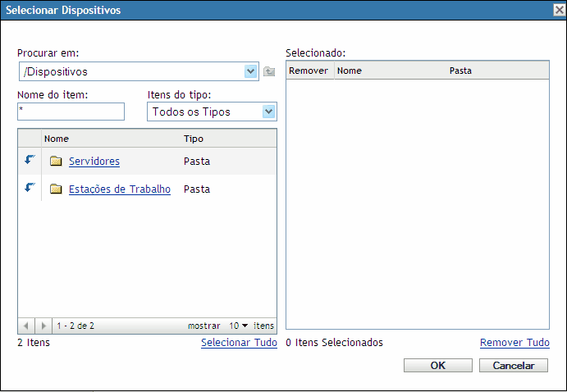The width and height of the screenshot is (567, 392).
Task: Go to the next page of items
Action: [x=44, y=326]
